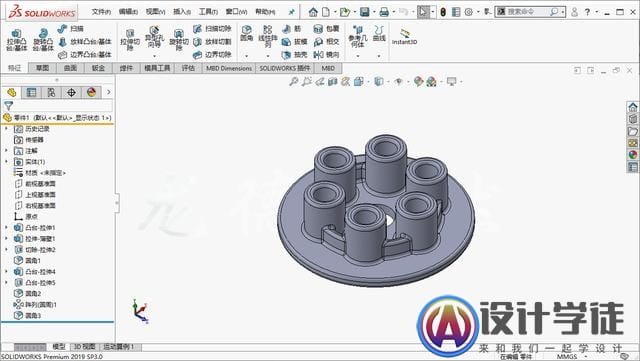
Task: Select the 抽壳 shell tool
Action: pyautogui.click(x=294, y=55)
